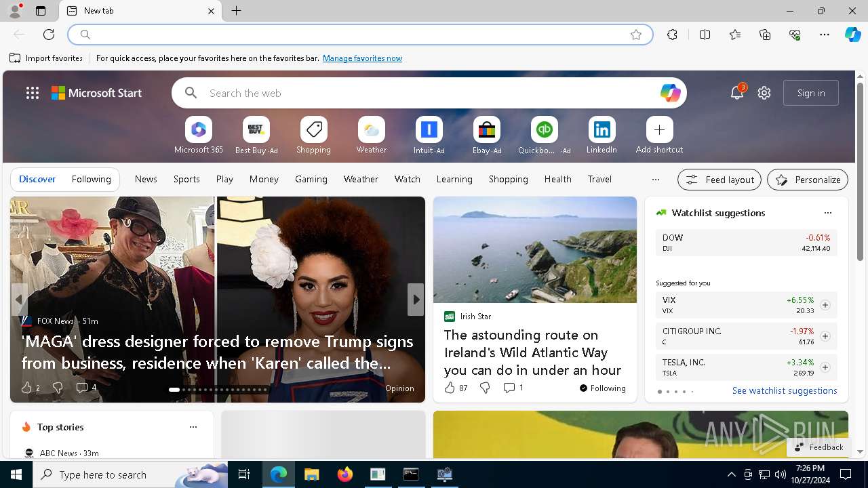868x488 pixels.
Task: Open Settings and more ellipsis menu
Action: tap(825, 35)
